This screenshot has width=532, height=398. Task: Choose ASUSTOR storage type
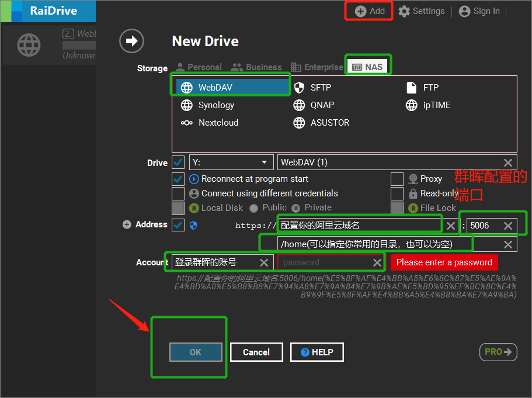click(321, 123)
